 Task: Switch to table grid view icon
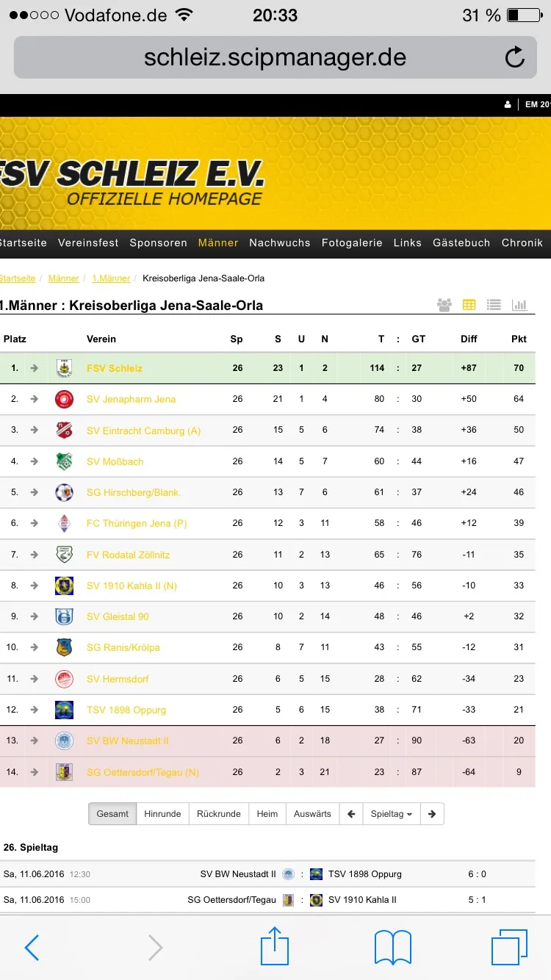[469, 305]
